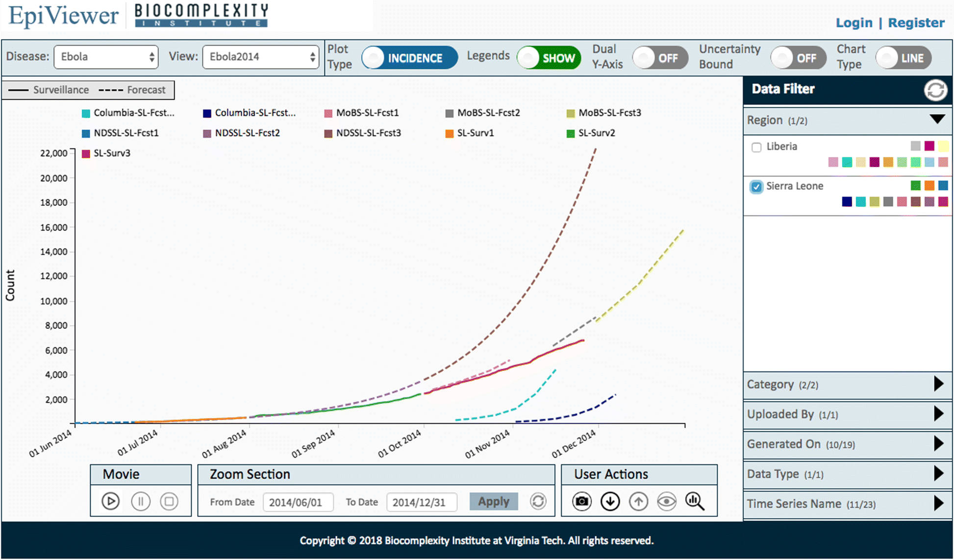Viewport: 954px width, 560px height.
Task: Toggle NDSSL-SL-Fcst2 legend marker
Action: [207, 133]
